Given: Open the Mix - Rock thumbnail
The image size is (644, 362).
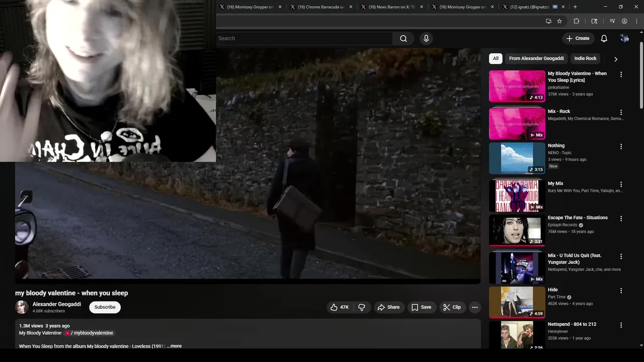Looking at the screenshot, I should point(517,124).
